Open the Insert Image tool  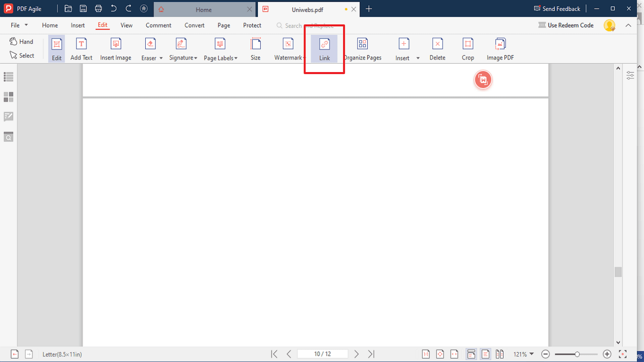pyautogui.click(x=116, y=49)
